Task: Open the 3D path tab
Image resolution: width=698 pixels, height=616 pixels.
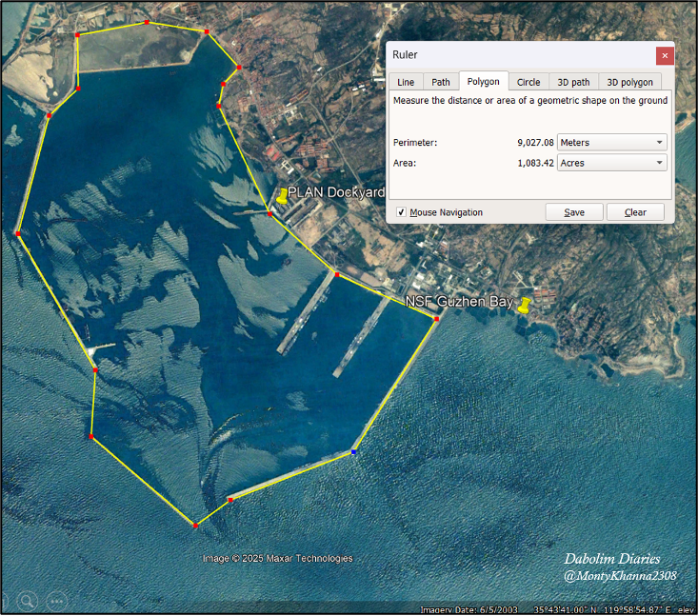Action: point(573,82)
